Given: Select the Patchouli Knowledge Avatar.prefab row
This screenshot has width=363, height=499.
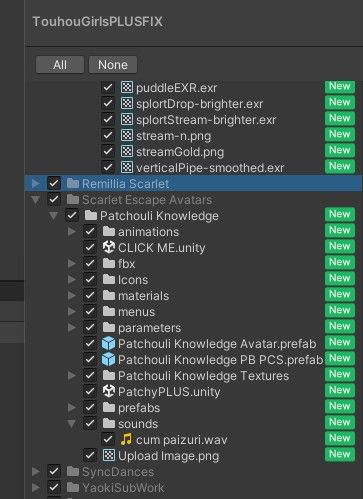Looking at the screenshot, I should point(193,344).
